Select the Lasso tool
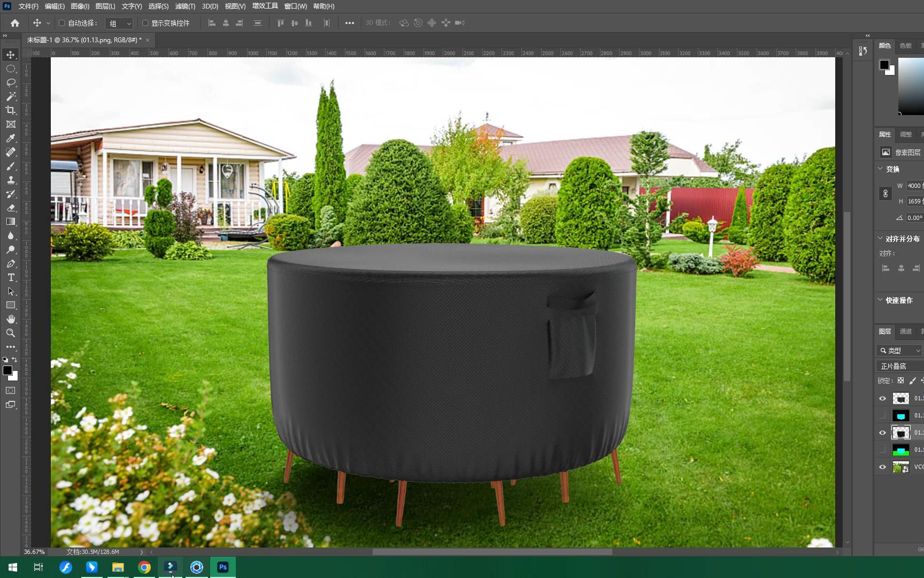The width and height of the screenshot is (924, 578). tap(11, 82)
